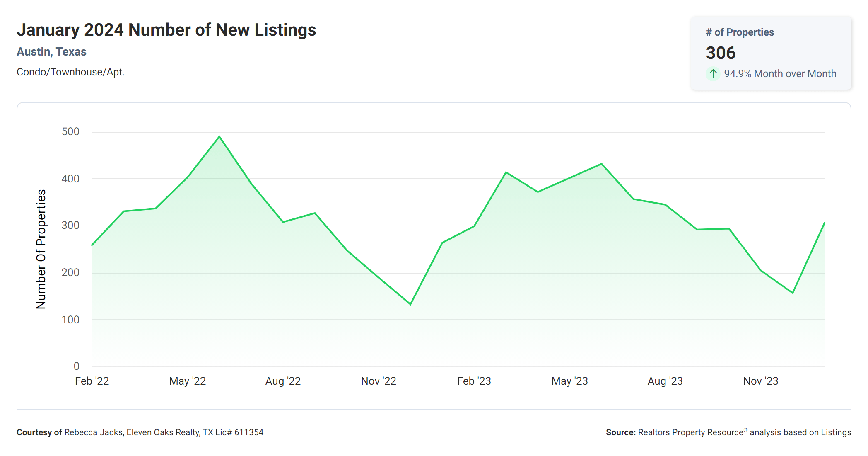This screenshot has width=868, height=456.
Task: Click the Aug '23 x-axis label
Action: (x=665, y=381)
